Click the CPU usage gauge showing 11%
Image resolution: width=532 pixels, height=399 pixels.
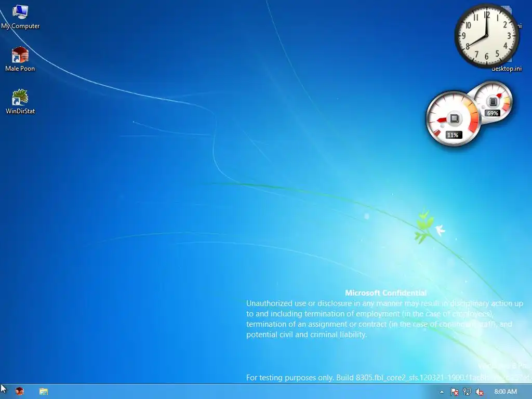pyautogui.click(x=454, y=119)
